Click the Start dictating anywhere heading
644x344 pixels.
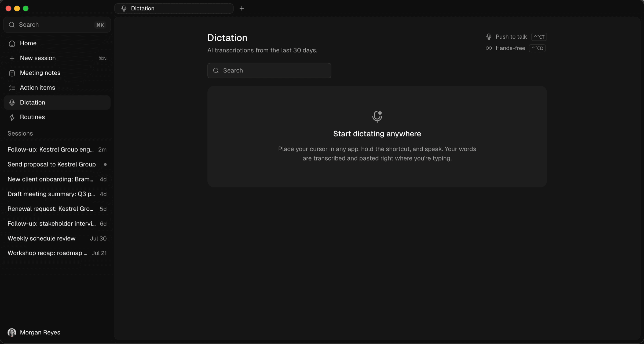click(377, 134)
